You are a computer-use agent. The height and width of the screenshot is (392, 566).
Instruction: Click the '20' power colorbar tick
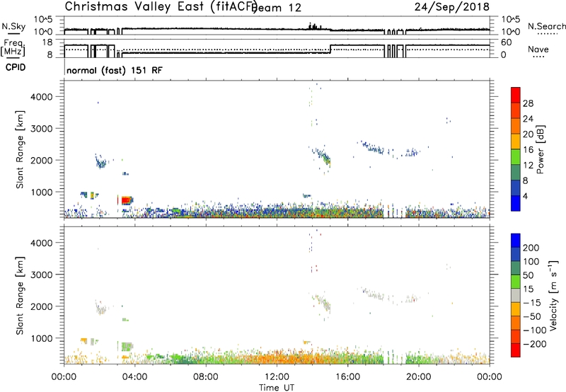(528, 134)
